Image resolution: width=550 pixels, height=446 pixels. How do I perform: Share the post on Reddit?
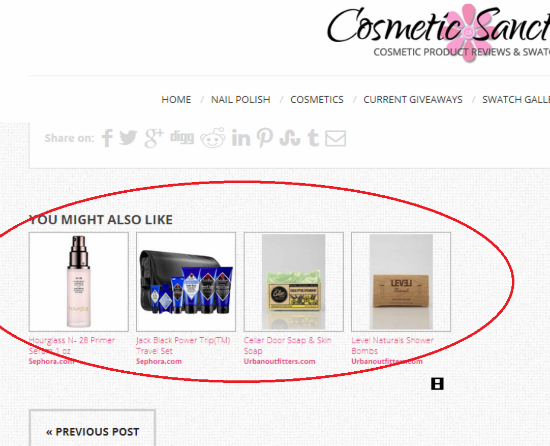[213, 137]
